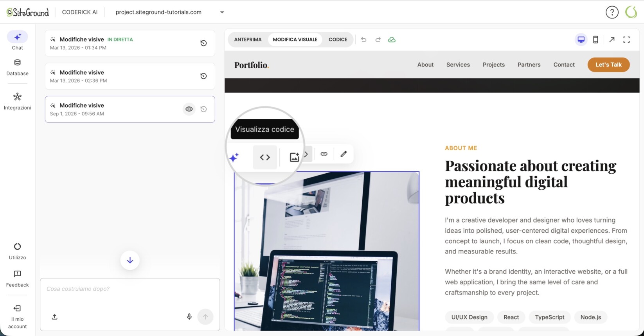
Task: Redo the last edit
Action: (x=378, y=40)
